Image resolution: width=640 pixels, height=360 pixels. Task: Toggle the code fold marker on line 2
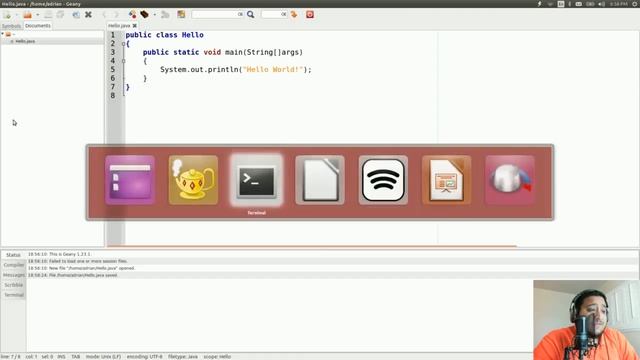point(124,44)
